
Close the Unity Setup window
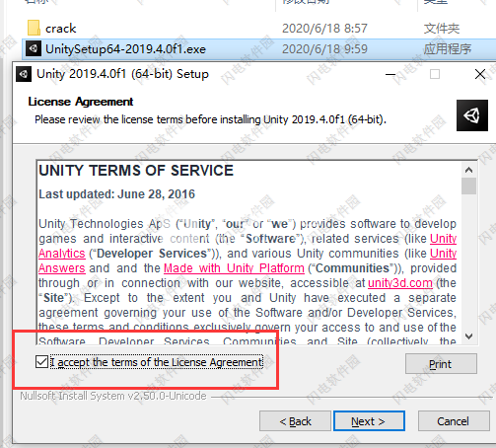click(480, 74)
